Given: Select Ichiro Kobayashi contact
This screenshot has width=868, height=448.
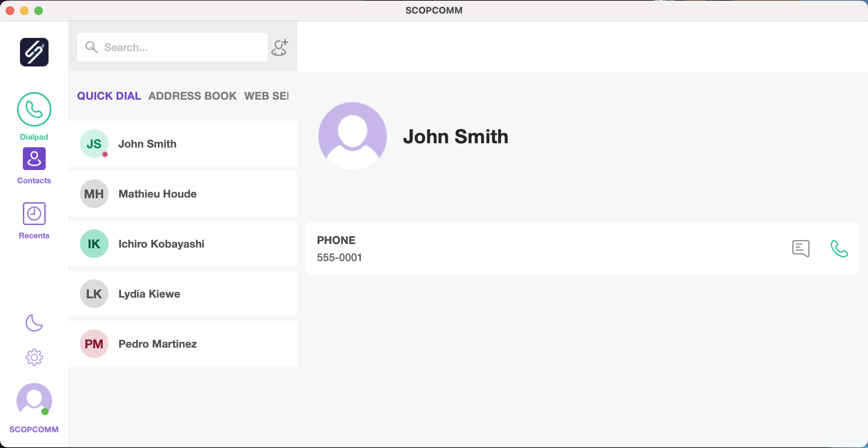Looking at the screenshot, I should point(183,244).
